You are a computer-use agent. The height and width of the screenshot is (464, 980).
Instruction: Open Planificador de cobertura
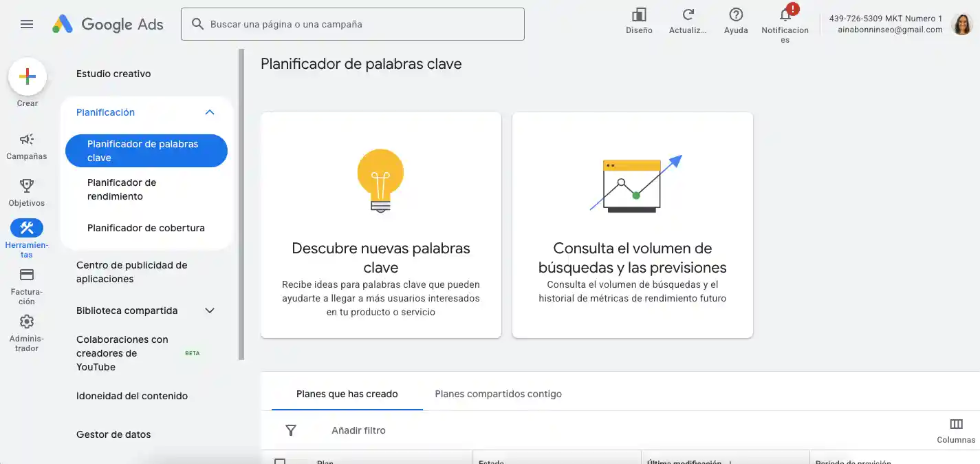coord(146,228)
